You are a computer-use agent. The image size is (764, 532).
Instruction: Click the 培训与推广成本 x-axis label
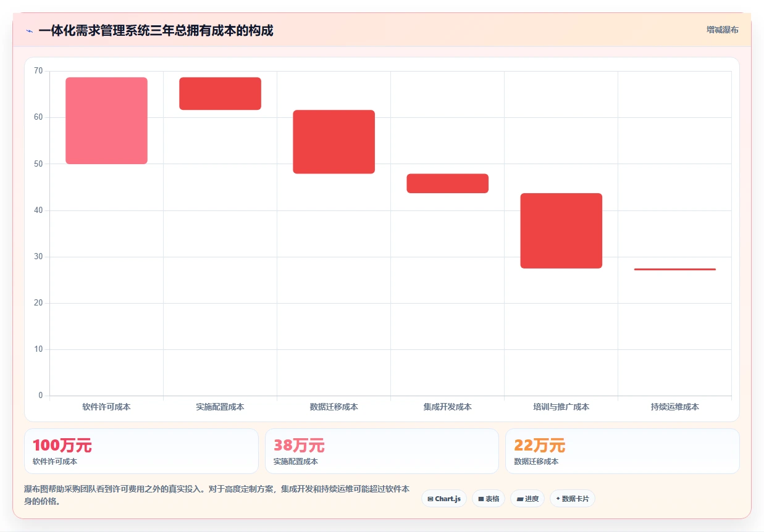click(x=561, y=407)
